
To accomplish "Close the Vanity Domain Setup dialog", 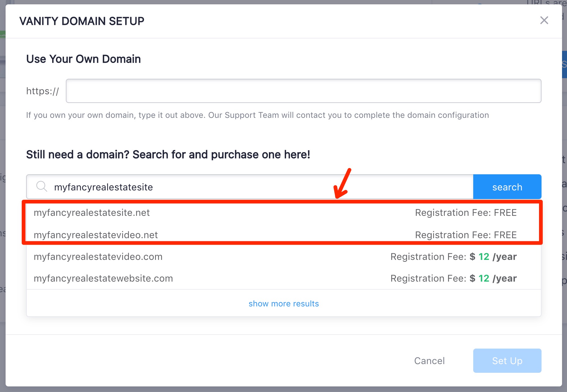I will [x=544, y=20].
